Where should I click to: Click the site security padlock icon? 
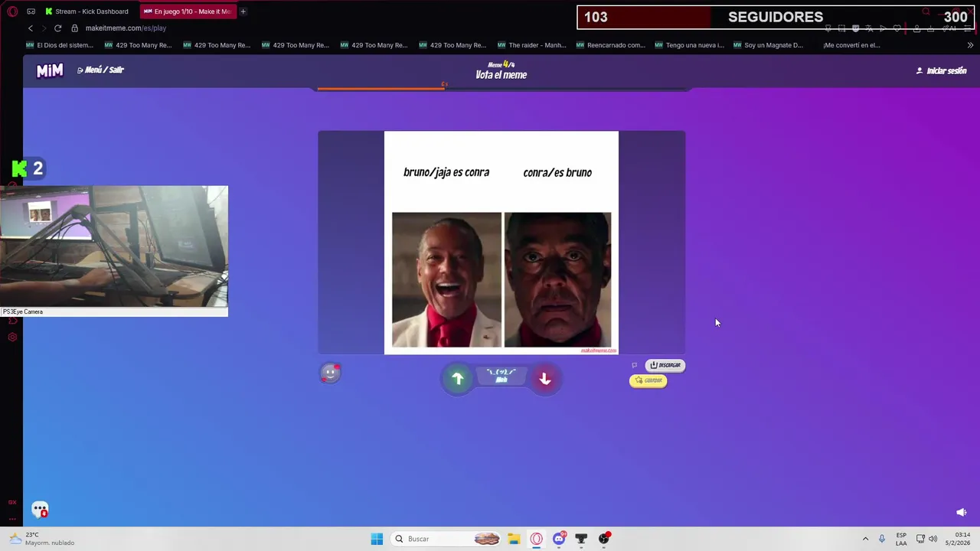[74, 28]
